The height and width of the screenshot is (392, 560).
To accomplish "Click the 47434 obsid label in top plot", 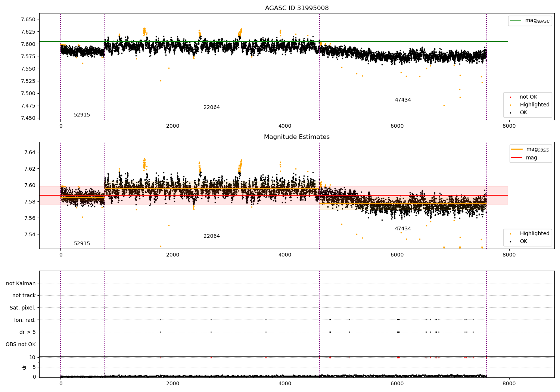I will point(403,100).
